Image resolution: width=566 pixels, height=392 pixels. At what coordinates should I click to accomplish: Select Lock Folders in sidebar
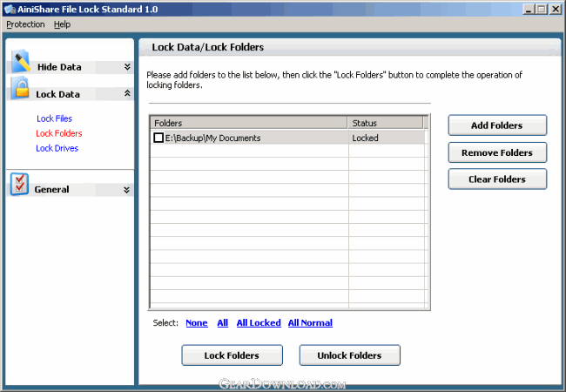tap(59, 133)
